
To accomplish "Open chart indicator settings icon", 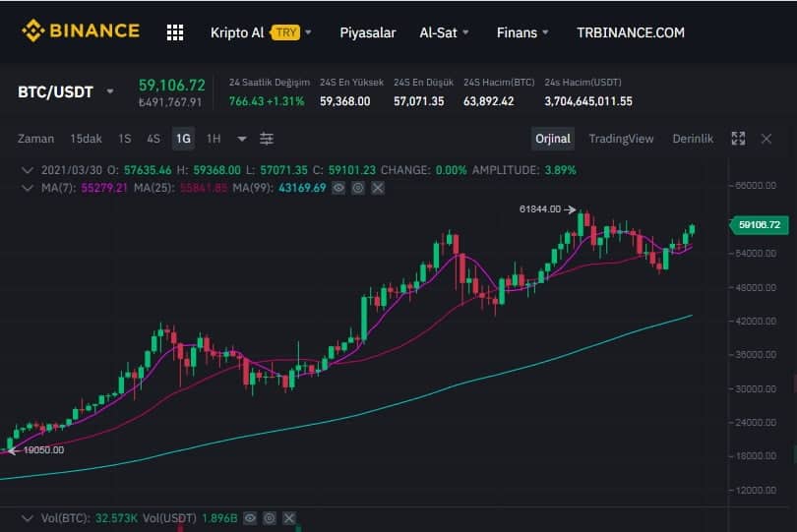I will click(x=267, y=139).
